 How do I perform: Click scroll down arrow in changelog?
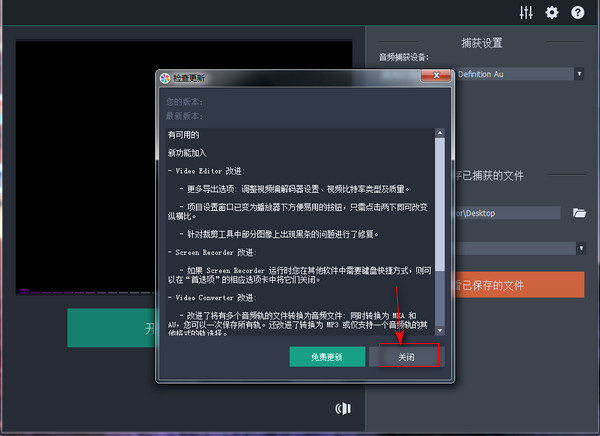click(440, 330)
